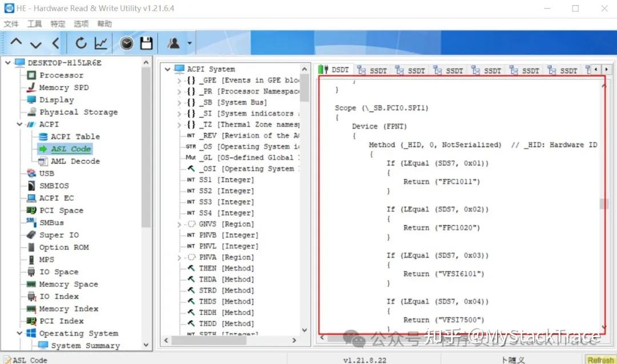The height and width of the screenshot is (364, 617).
Task: Click the up arrow toolbar icon
Action: point(16,42)
